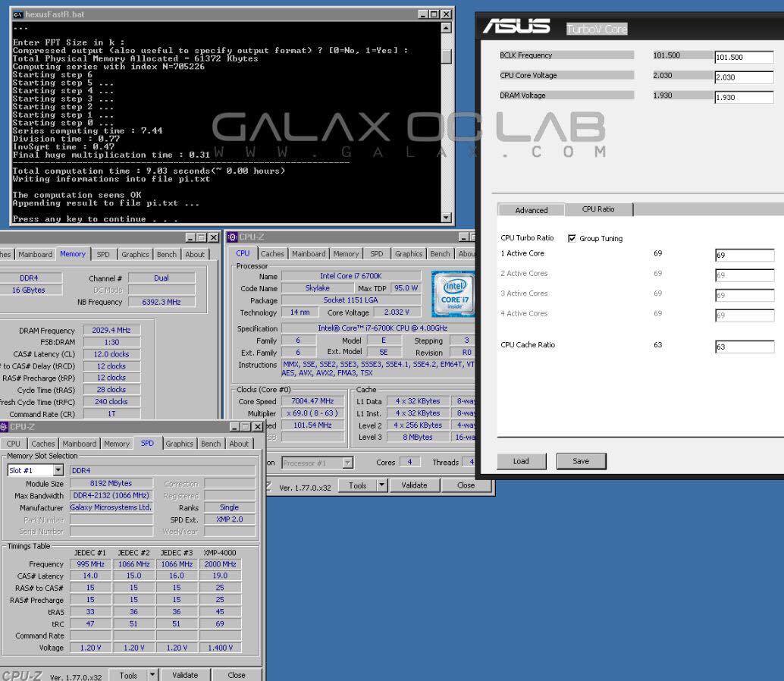Click Max Bandwidth value DDR4-2132 (1066 MHz)
This screenshot has height=681, width=784.
click(111, 495)
